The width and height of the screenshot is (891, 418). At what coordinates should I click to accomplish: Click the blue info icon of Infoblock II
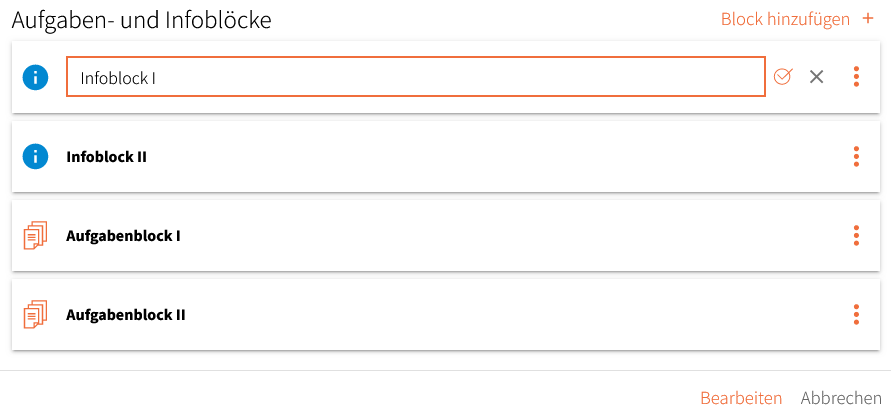[x=35, y=156]
